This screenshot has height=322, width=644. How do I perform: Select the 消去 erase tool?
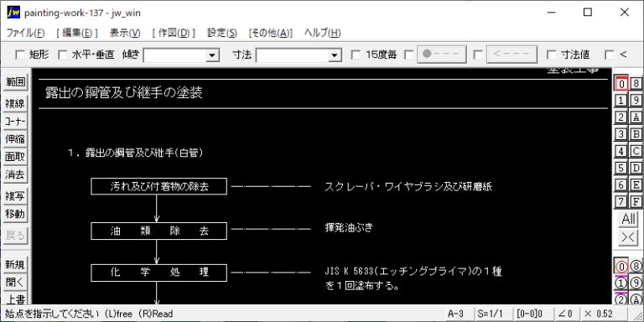pyautogui.click(x=15, y=174)
